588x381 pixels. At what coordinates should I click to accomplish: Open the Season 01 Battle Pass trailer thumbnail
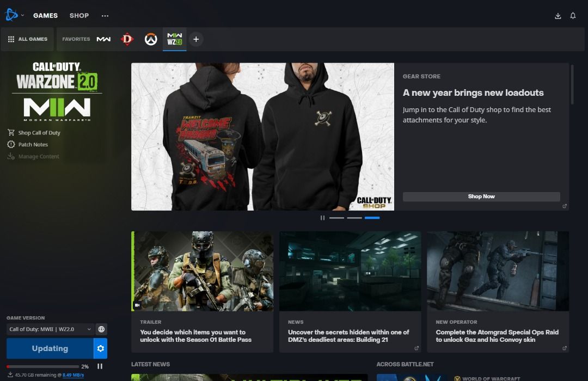[203, 271]
